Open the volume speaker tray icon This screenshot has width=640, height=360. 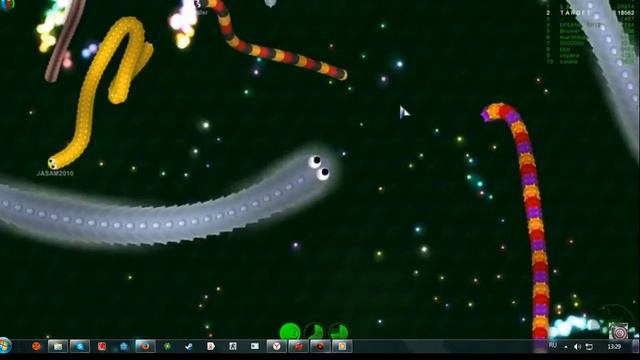(x=577, y=347)
